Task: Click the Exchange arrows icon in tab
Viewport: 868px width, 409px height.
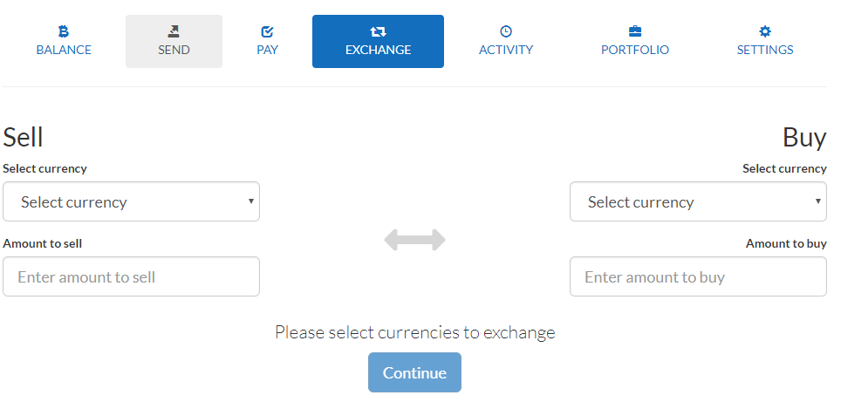Action: click(x=378, y=31)
